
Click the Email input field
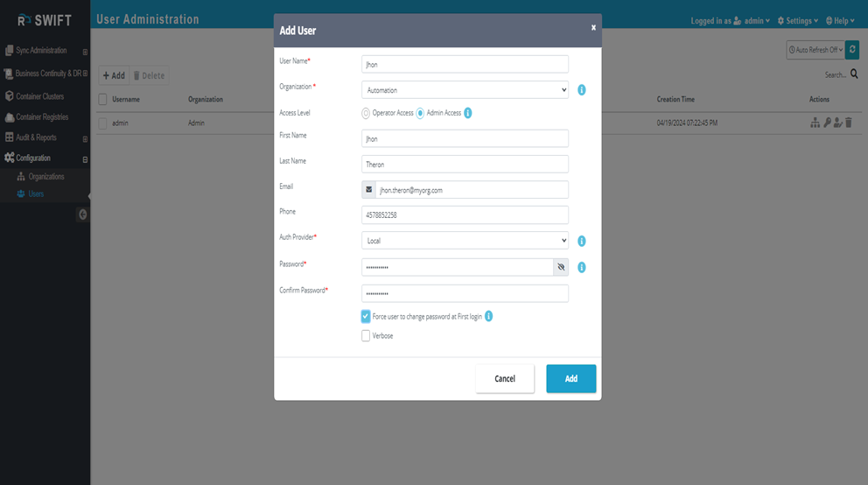[x=472, y=189]
